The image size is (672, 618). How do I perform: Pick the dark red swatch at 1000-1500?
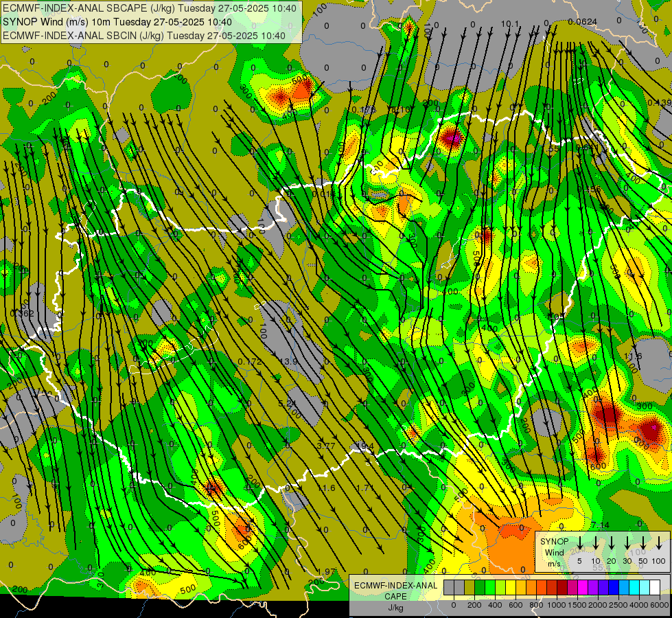(x=562, y=587)
